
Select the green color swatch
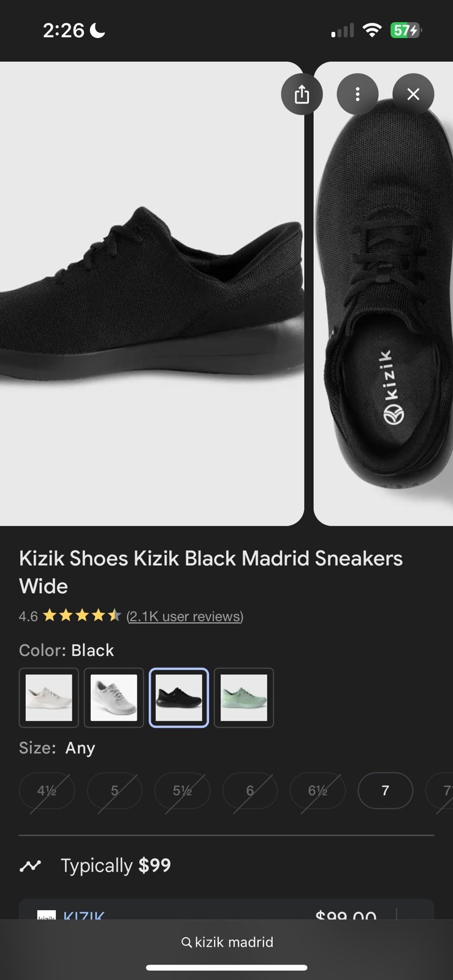tap(244, 698)
